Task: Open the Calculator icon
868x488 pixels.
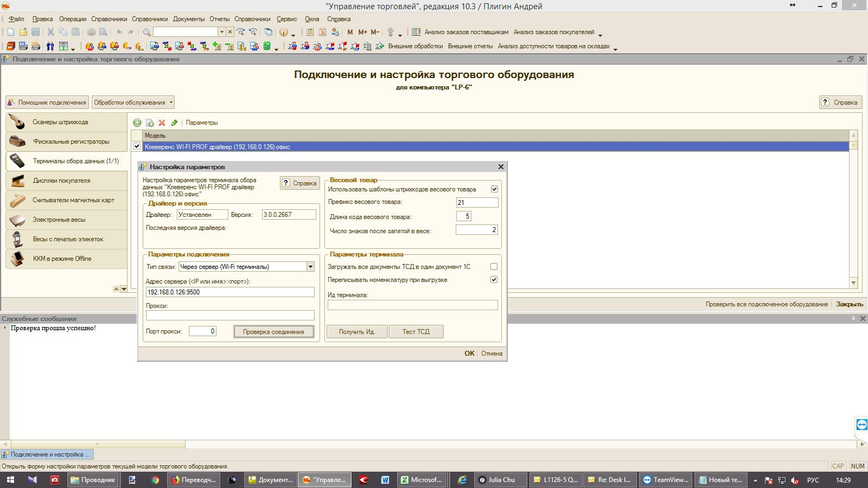Action: (x=310, y=32)
